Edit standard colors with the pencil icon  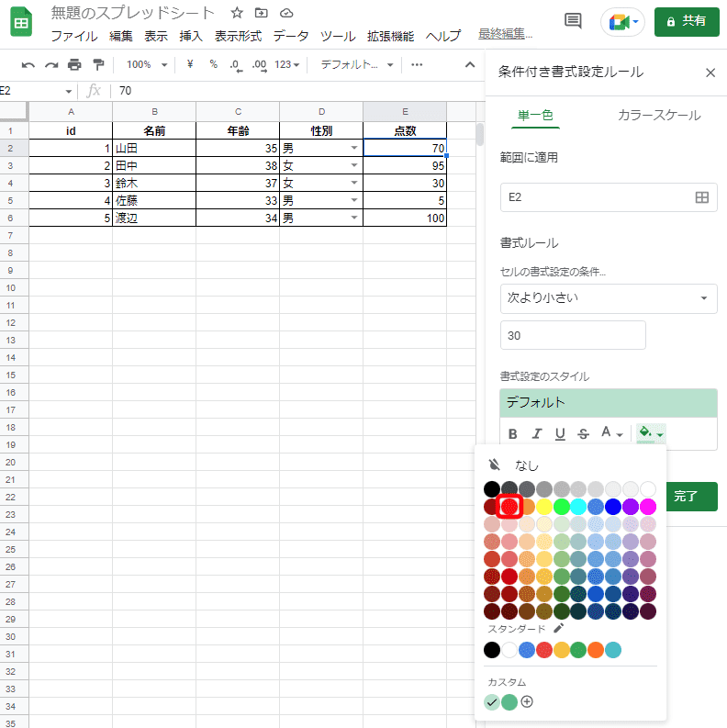(x=559, y=629)
